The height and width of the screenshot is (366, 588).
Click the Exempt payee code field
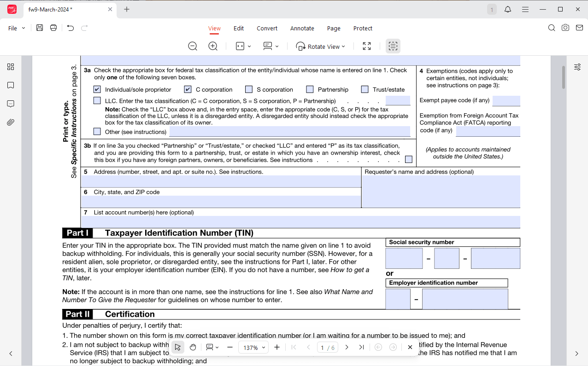[x=506, y=101]
